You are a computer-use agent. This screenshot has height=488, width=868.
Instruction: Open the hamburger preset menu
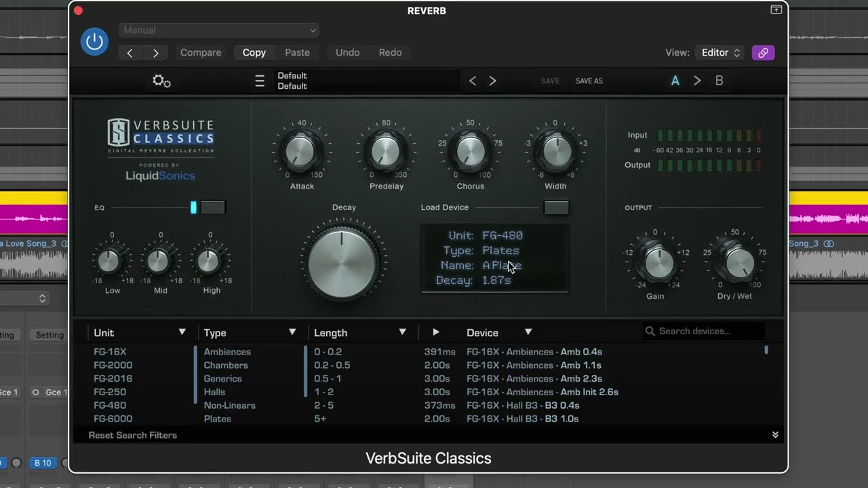coord(260,81)
